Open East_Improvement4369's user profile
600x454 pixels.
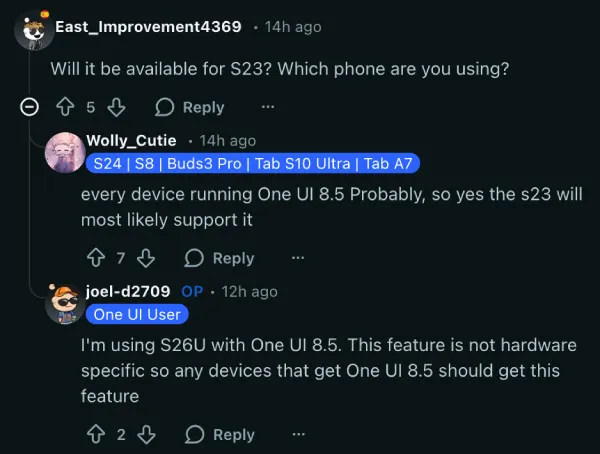coord(146,27)
